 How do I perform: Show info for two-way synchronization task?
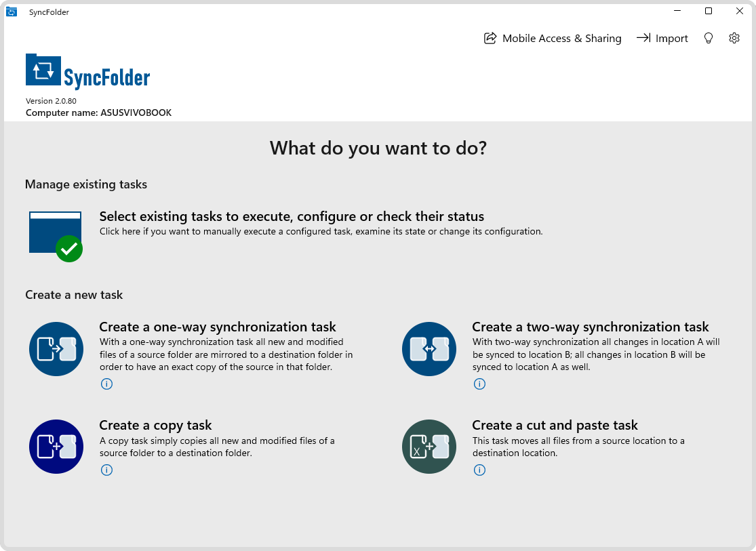point(479,384)
